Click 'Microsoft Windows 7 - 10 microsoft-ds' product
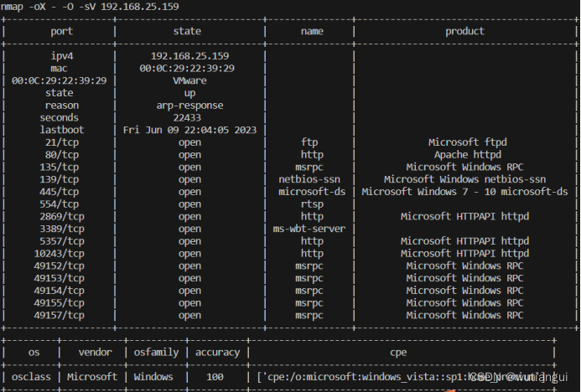The image size is (581, 392). click(x=465, y=192)
